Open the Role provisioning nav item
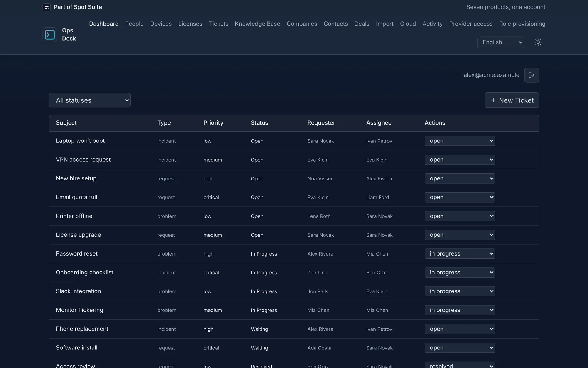Image resolution: width=588 pixels, height=368 pixels. pyautogui.click(x=522, y=24)
